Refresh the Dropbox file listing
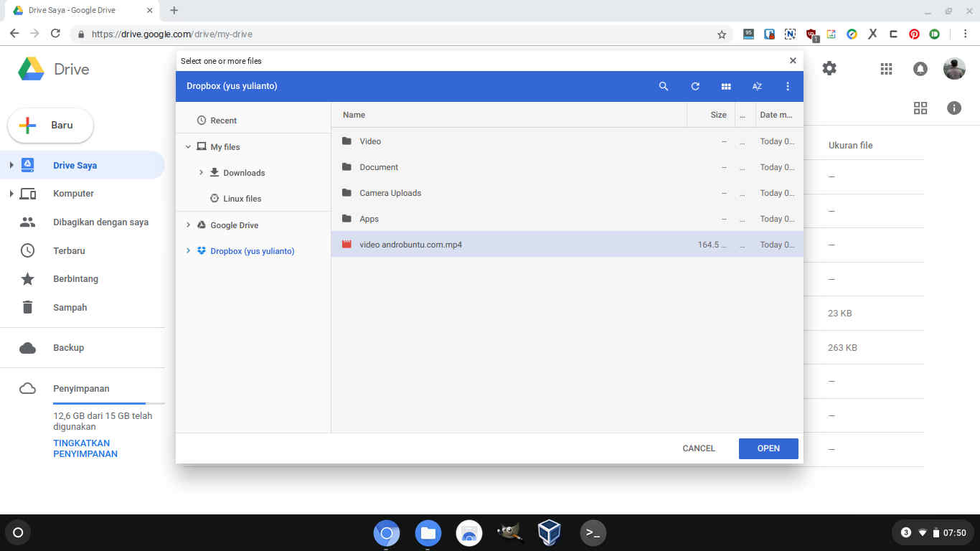 (x=694, y=86)
